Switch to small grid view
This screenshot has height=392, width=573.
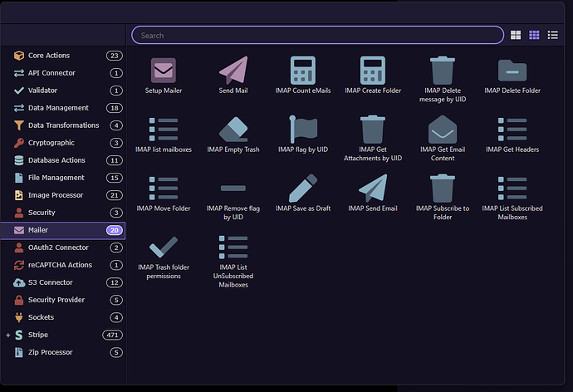tap(534, 35)
